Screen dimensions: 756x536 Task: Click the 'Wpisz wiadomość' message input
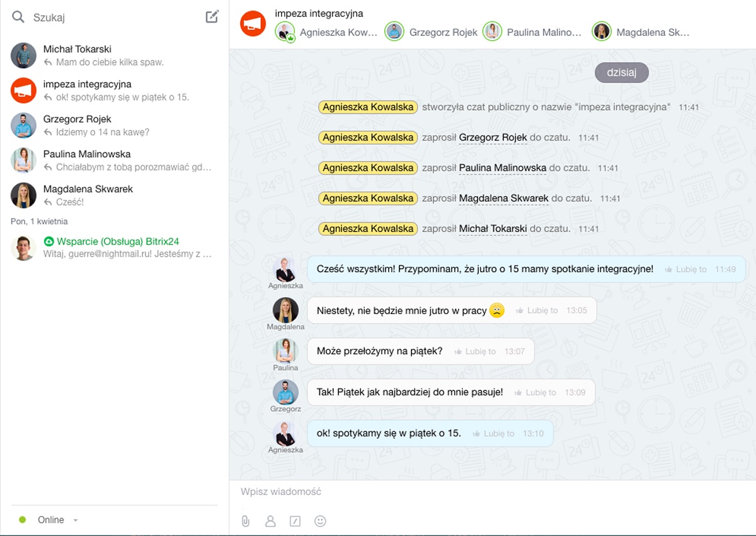491,491
